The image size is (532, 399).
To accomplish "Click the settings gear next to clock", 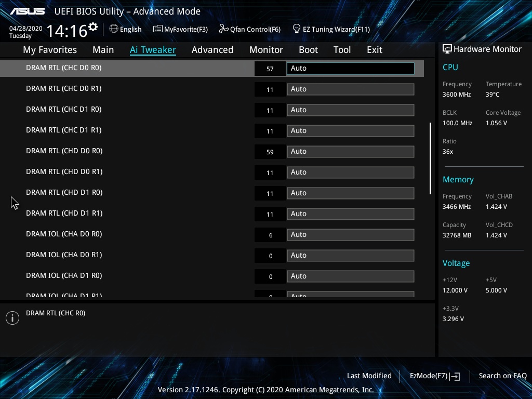I will 93,27.
